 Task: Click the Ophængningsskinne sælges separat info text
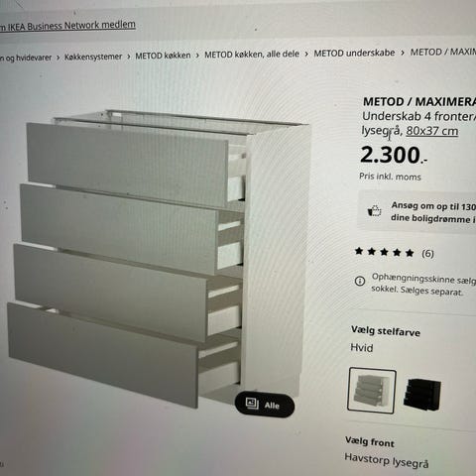click(x=423, y=285)
